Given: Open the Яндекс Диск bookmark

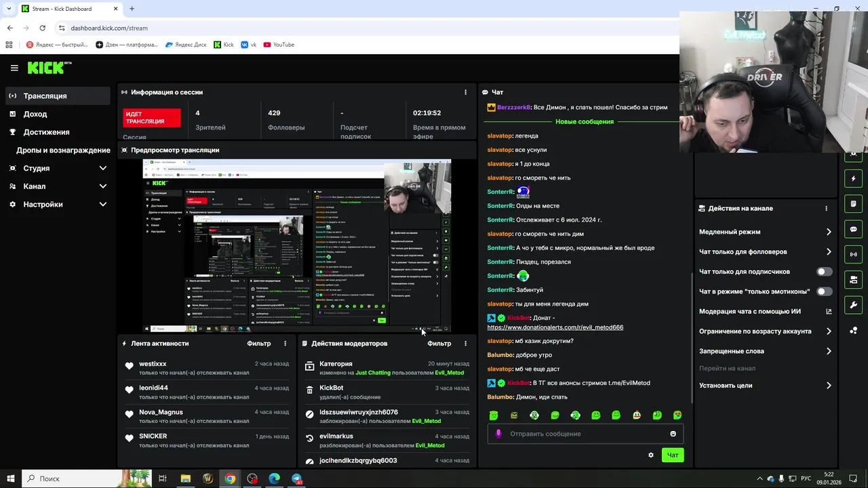Looking at the screenshot, I should 186,45.
